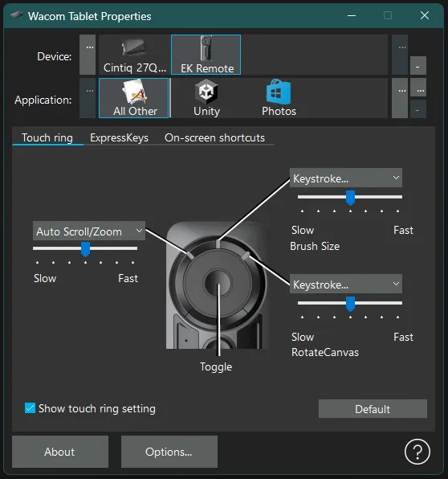
Task: Click the Default button
Action: pos(373,409)
